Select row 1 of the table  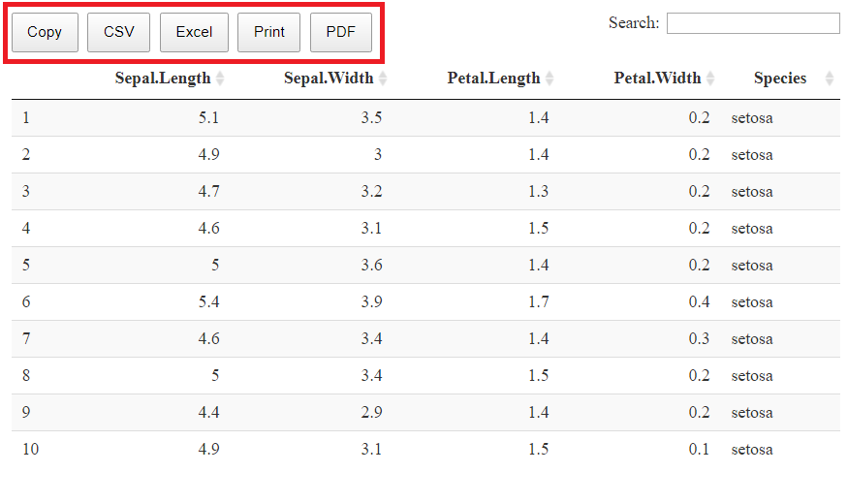click(x=425, y=118)
